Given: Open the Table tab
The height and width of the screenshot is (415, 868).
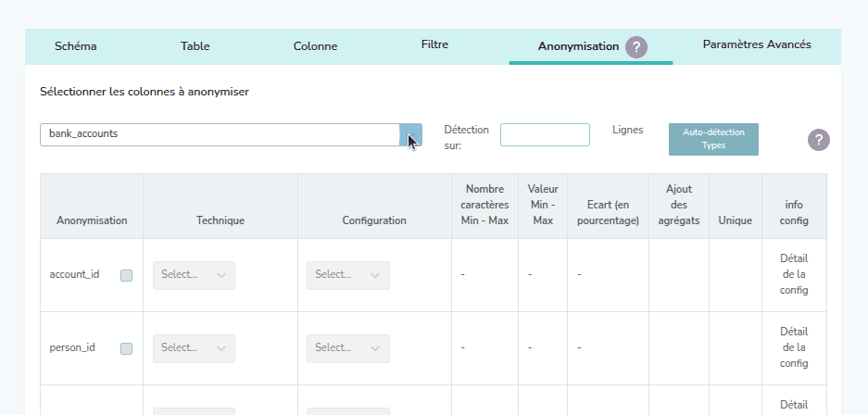Looking at the screenshot, I should click(x=195, y=45).
